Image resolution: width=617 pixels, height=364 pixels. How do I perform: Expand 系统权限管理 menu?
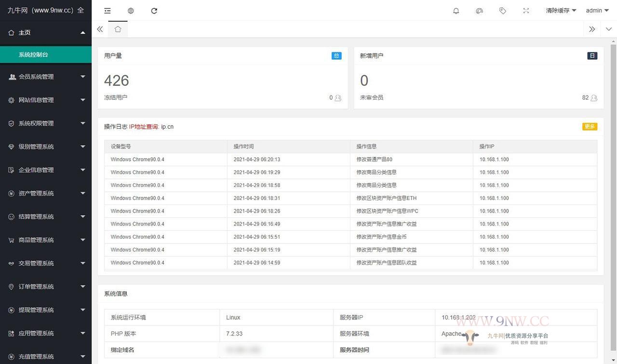pyautogui.click(x=46, y=123)
